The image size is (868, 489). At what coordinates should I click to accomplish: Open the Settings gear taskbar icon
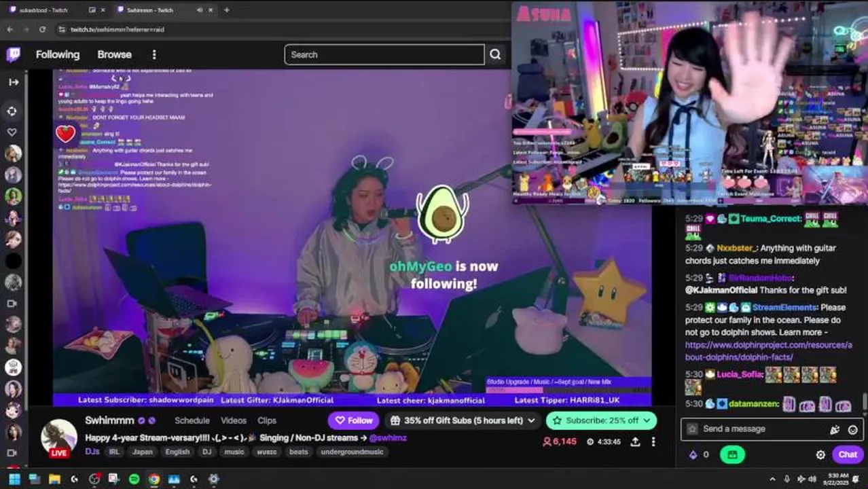coord(214,479)
